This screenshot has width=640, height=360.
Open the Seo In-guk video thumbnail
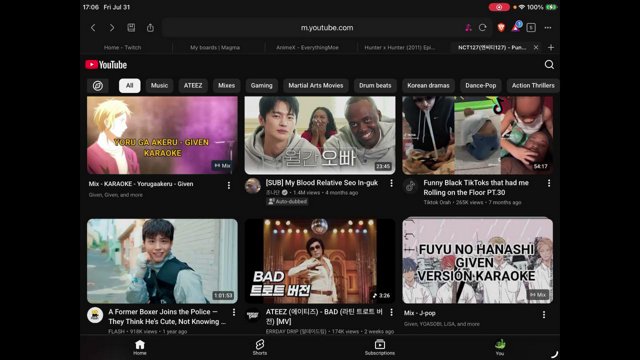320,135
